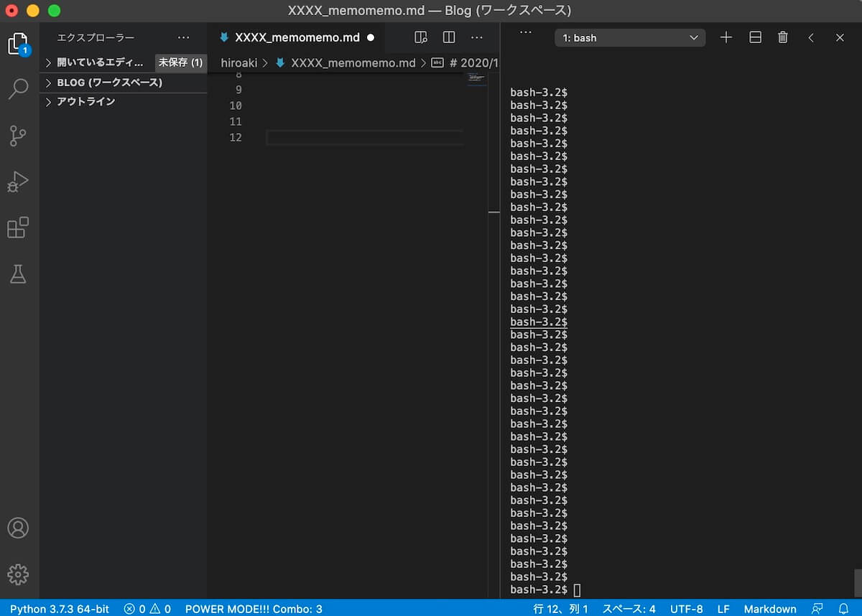Open the terminal panel overflow menu
This screenshot has height=616, width=862.
pos(525,32)
